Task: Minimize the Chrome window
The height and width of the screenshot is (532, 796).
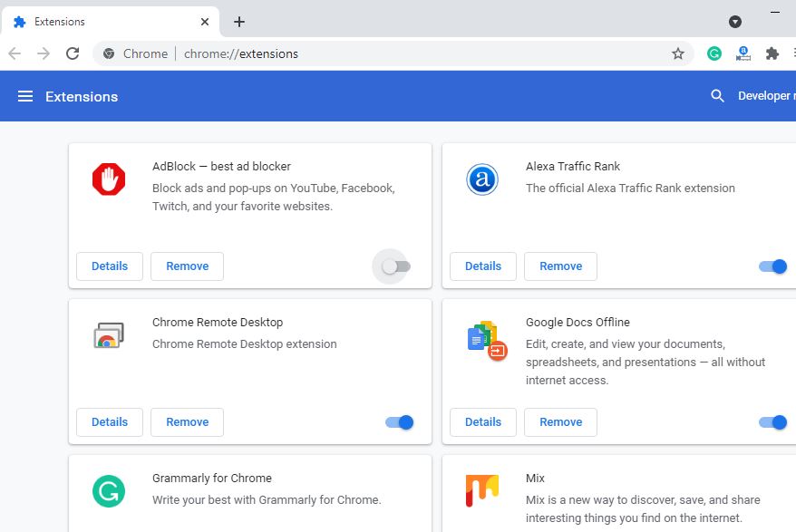Action: coord(774,12)
